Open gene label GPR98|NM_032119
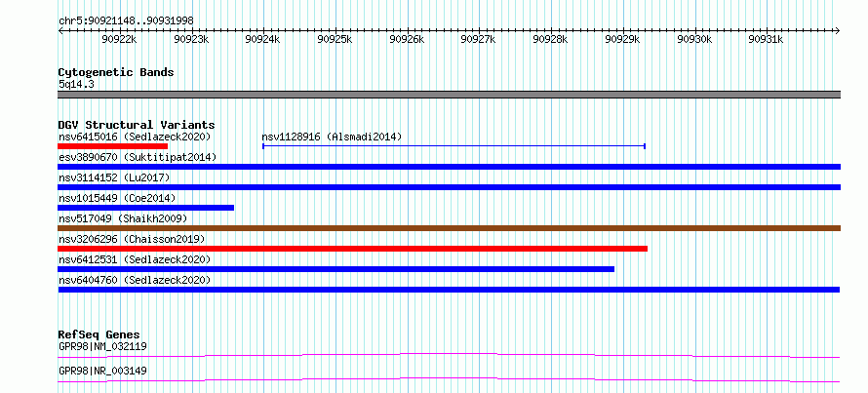Screen dimensions: 868x393 point(102,347)
